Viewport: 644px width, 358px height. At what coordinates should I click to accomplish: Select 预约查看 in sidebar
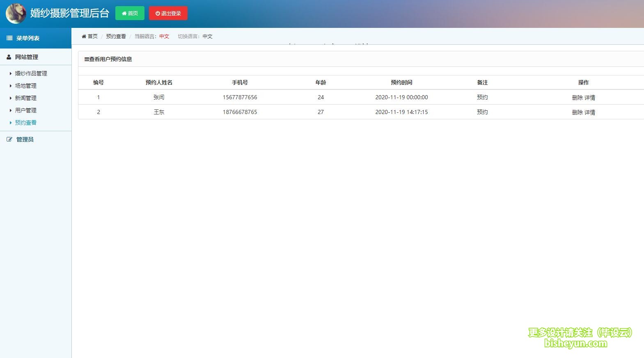[26, 123]
